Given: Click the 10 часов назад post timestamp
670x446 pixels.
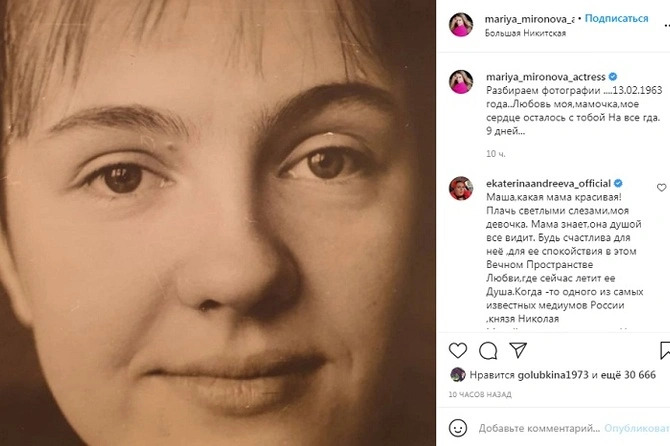Looking at the screenshot, I should click(x=482, y=393).
